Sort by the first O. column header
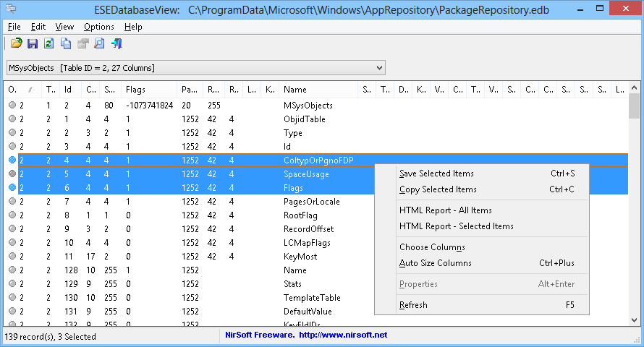Viewport: 644px width, 347px height. [x=22, y=90]
